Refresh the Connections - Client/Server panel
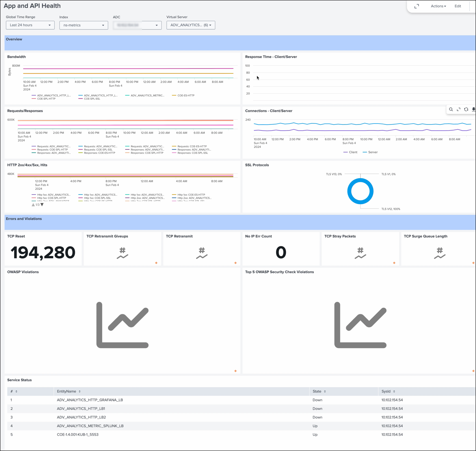This screenshot has height=451, width=476. 466,109
